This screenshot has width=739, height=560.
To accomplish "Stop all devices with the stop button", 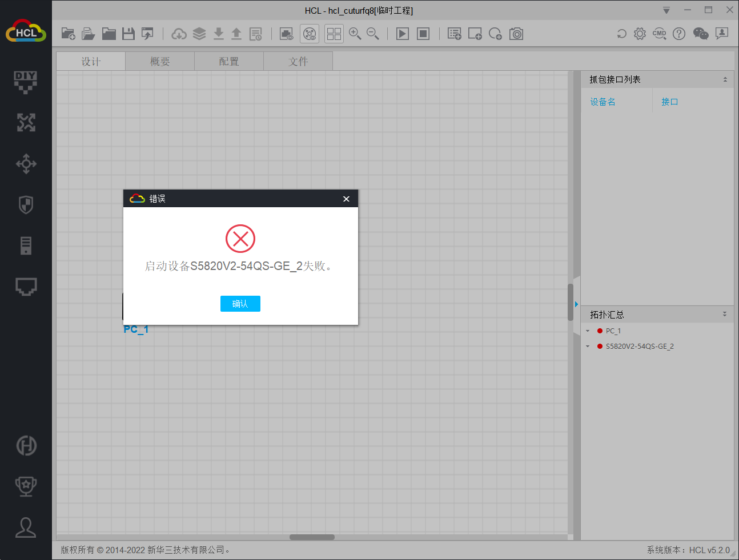I will pyautogui.click(x=423, y=34).
